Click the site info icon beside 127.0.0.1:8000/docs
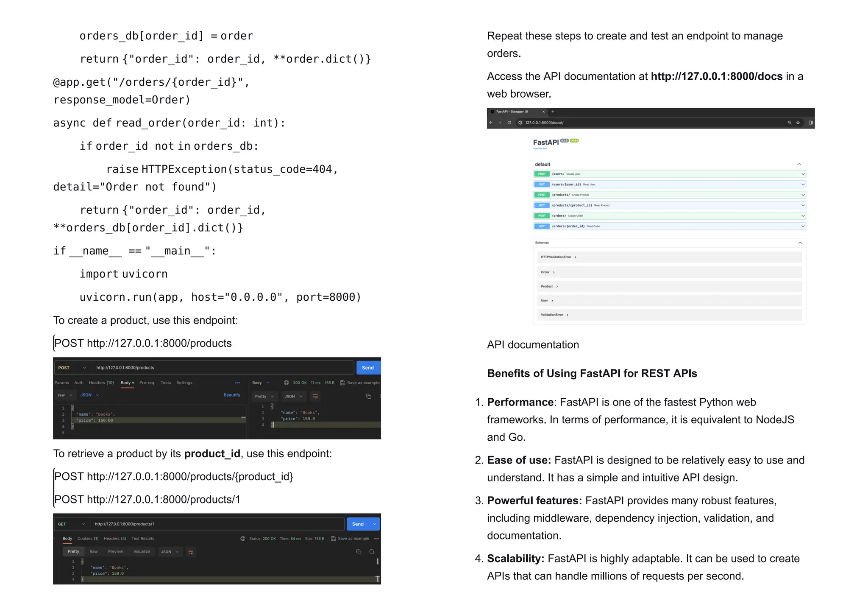The image size is (868, 615). [x=520, y=123]
